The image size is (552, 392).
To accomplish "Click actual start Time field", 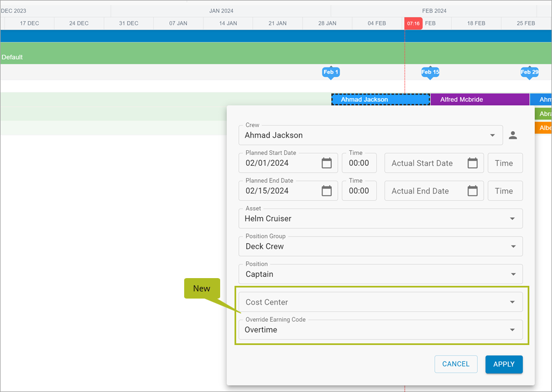I will coord(505,163).
